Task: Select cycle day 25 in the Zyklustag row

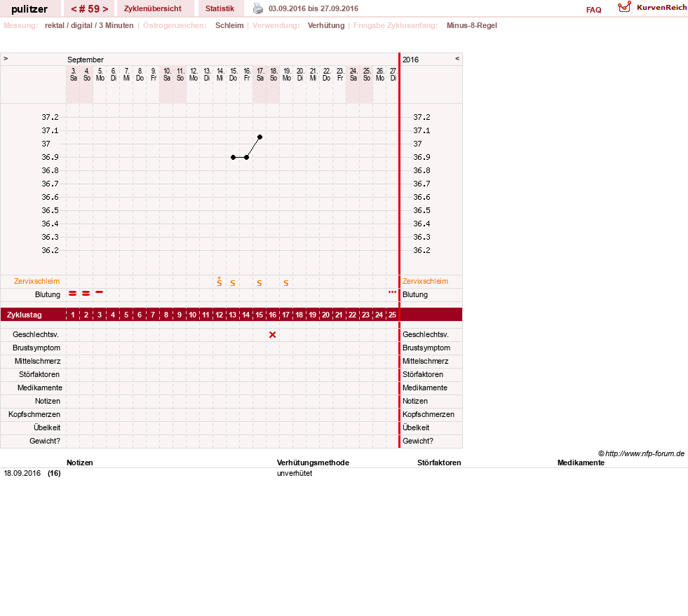Action: [392, 315]
